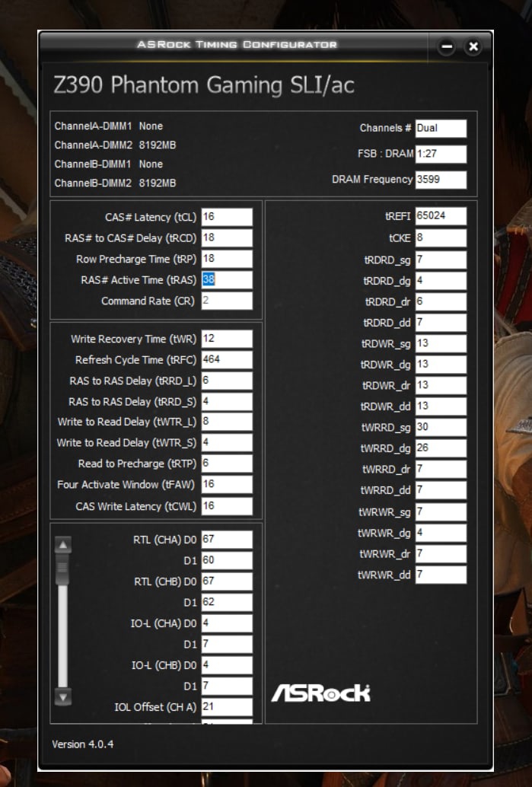Viewport: 532px width, 787px height.
Task: Select the Write Recovery Time (tWR) field
Action: tap(227, 339)
